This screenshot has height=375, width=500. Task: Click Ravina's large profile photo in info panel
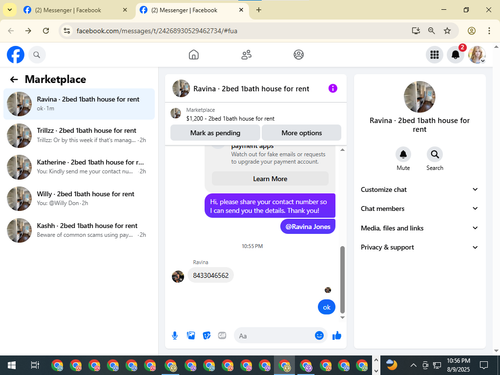pyautogui.click(x=419, y=97)
